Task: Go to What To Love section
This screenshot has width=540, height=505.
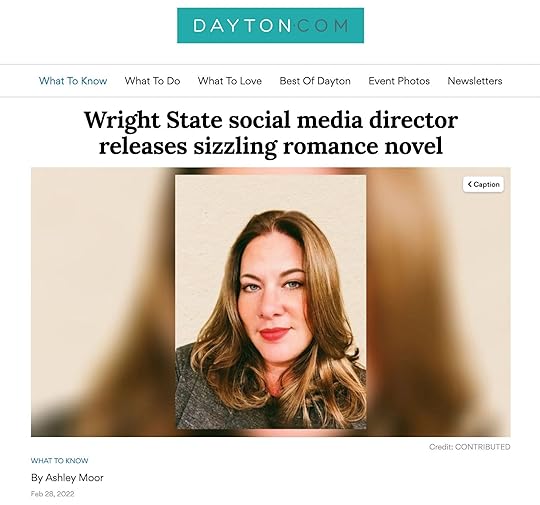Action: click(230, 81)
